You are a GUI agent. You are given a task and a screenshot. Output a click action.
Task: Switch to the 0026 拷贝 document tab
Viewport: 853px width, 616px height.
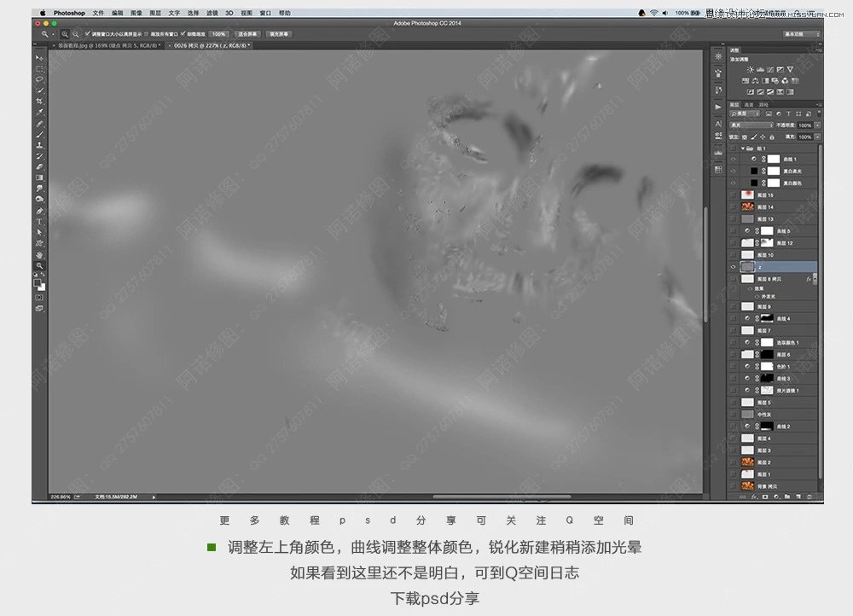[x=211, y=46]
